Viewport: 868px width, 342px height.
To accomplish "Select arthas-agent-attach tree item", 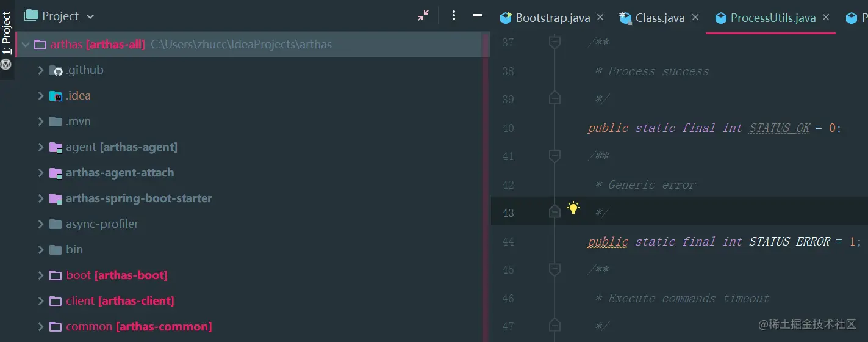I will (x=120, y=173).
